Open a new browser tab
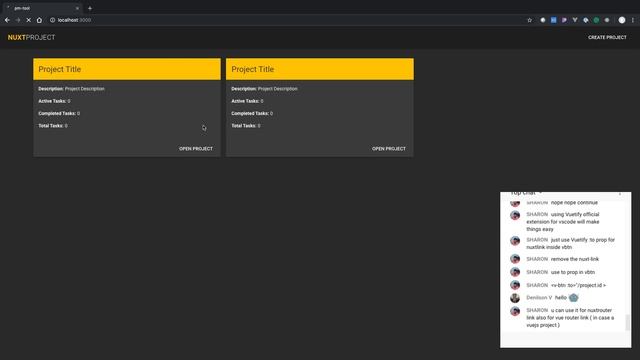The height and width of the screenshot is (360, 640). (x=90, y=8)
